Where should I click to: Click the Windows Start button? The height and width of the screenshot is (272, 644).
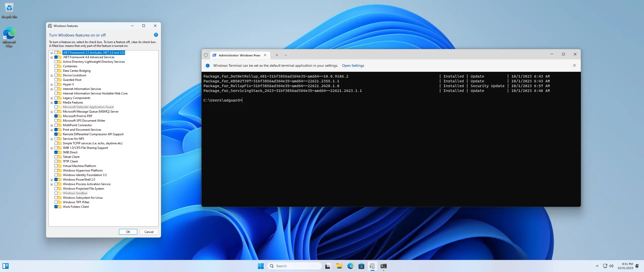click(261, 266)
